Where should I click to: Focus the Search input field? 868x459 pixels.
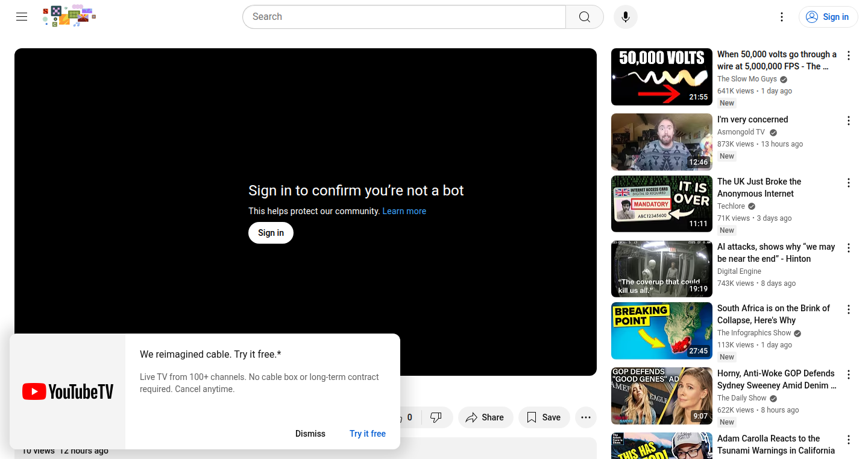[404, 17]
